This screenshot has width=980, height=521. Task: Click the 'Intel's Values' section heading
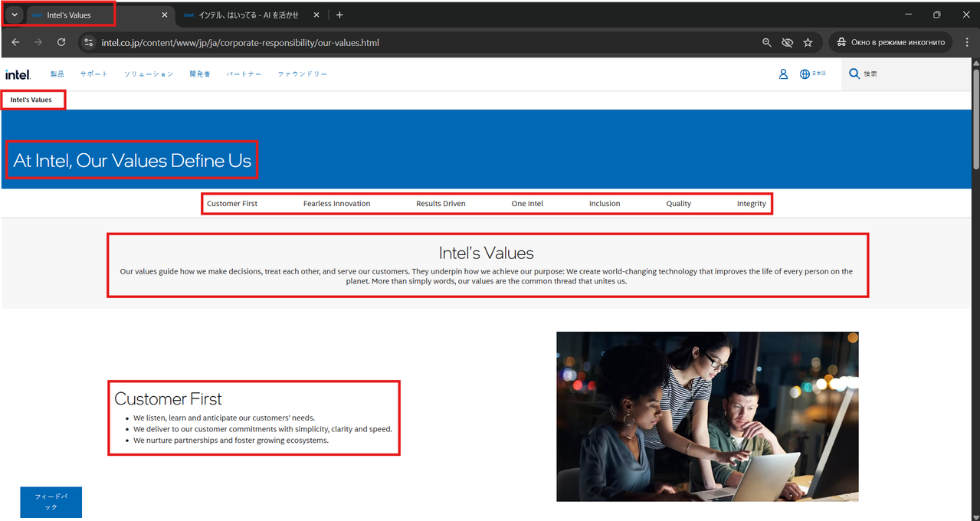pyautogui.click(x=487, y=253)
